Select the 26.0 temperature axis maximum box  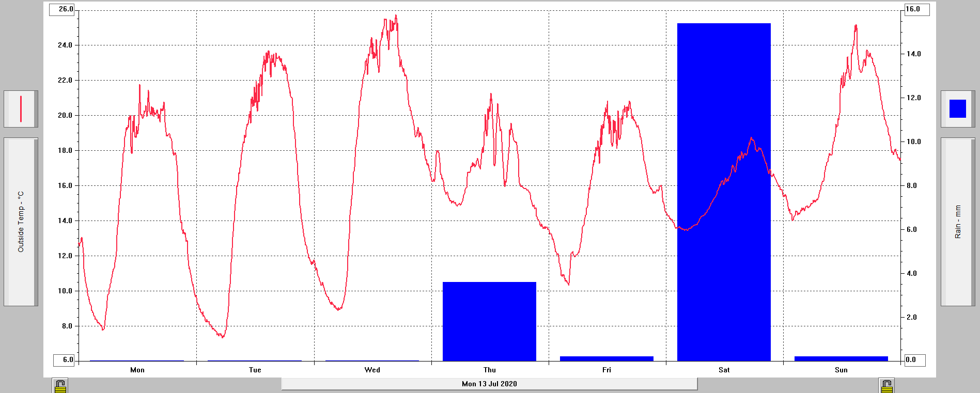point(62,9)
